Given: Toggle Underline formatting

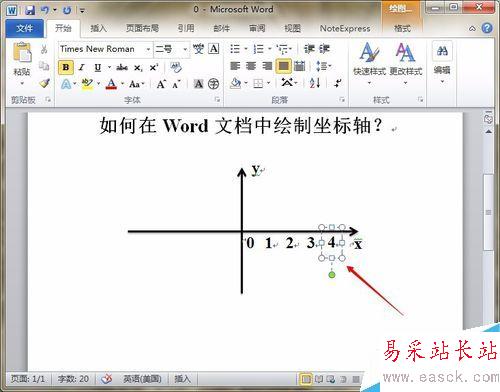Looking at the screenshot, I should tap(97, 67).
